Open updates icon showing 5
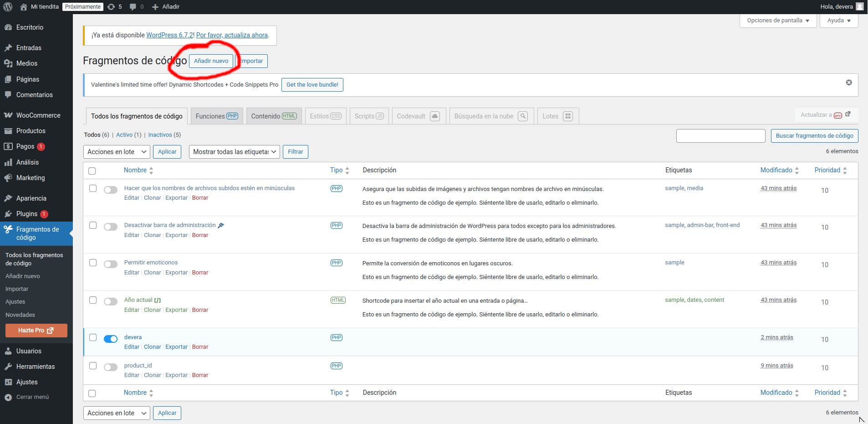The height and width of the screenshot is (424, 868). coord(111,7)
